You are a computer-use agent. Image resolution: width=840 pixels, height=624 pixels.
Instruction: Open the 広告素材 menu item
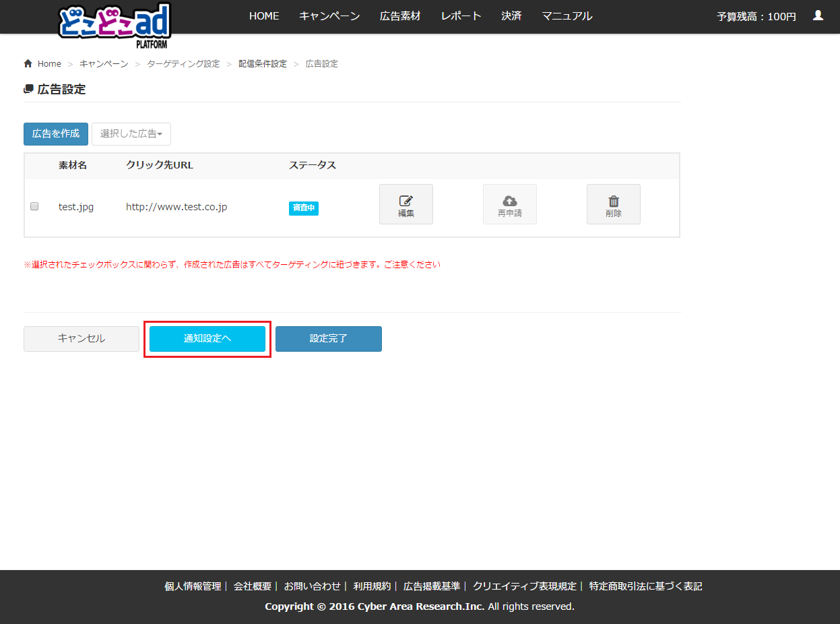coord(400,16)
